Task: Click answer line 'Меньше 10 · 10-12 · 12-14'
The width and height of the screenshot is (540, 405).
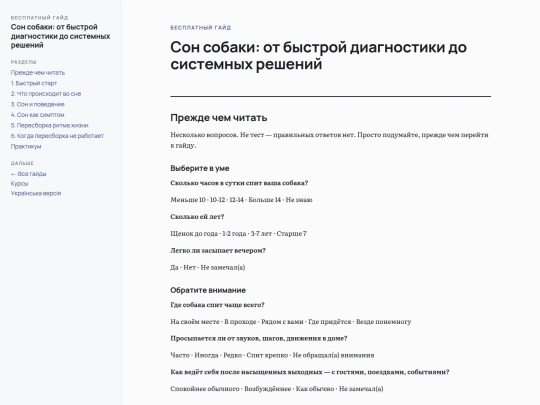Action: pos(241,200)
